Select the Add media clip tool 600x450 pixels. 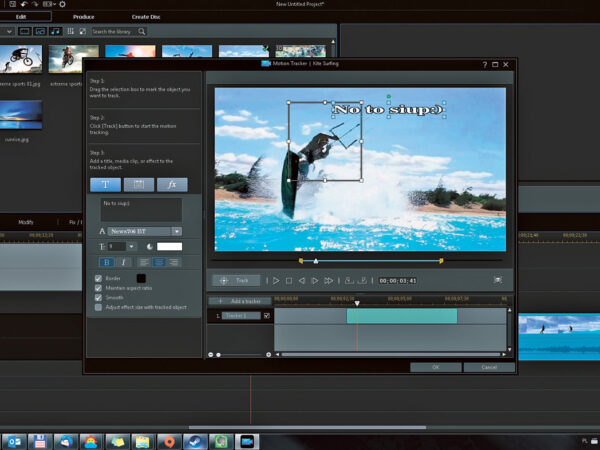pyautogui.click(x=139, y=185)
